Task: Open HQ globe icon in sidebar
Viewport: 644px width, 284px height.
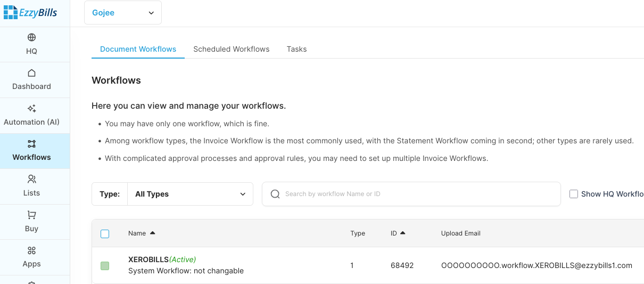Action: 31,37
